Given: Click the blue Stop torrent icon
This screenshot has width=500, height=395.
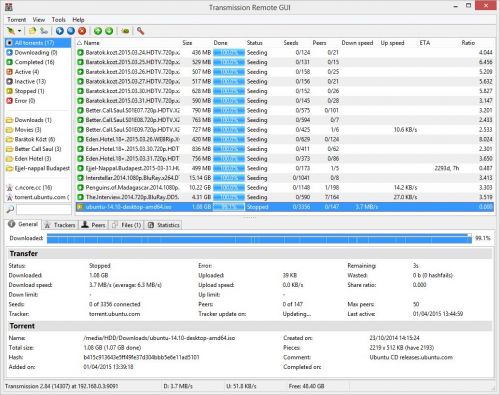Looking at the screenshot, I should pyautogui.click(x=71, y=31).
